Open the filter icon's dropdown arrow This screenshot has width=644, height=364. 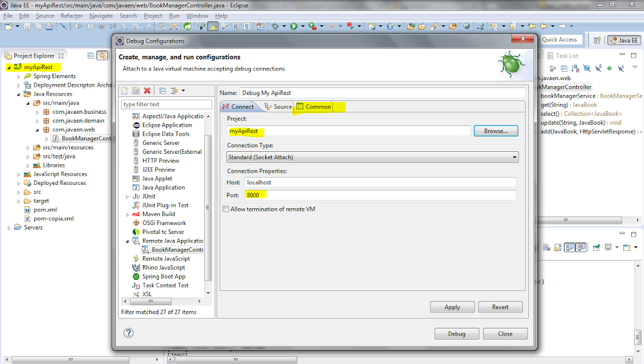pos(183,91)
